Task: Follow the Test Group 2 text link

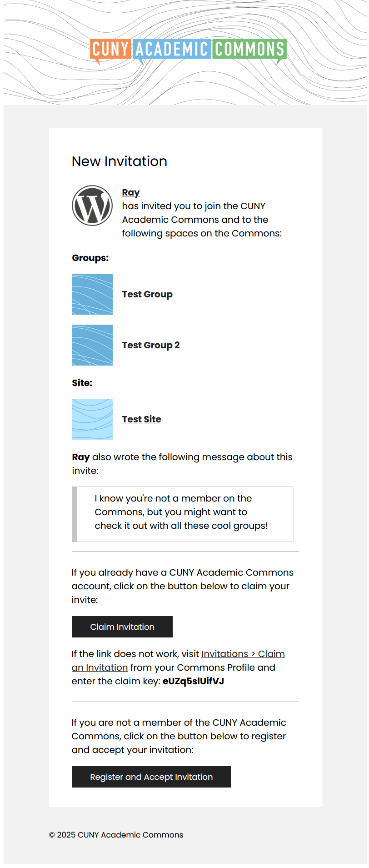Action: coord(151,345)
